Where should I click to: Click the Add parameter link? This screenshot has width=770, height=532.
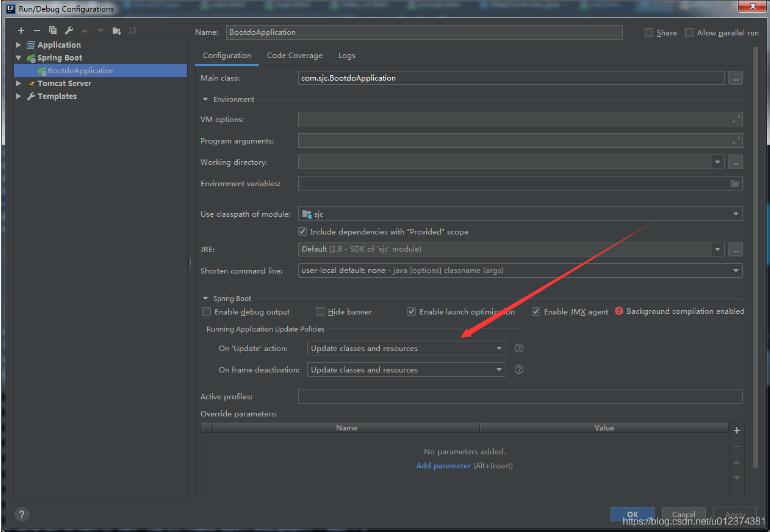443,466
